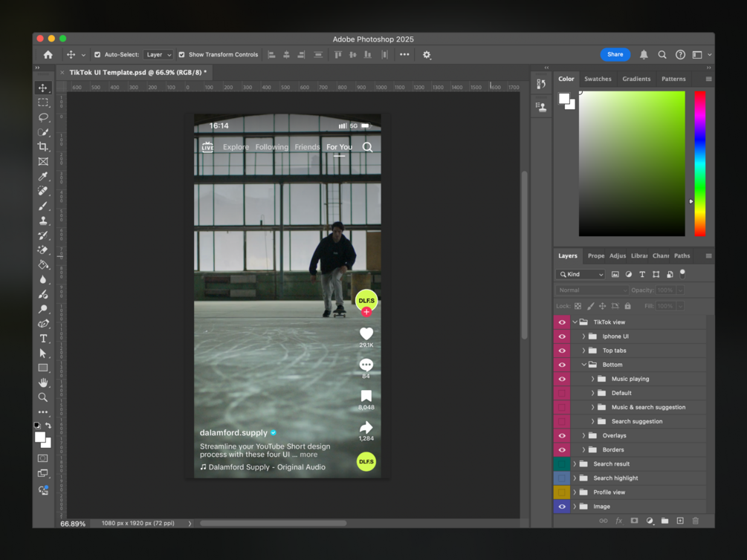Select the Dodge tool

tap(43, 309)
